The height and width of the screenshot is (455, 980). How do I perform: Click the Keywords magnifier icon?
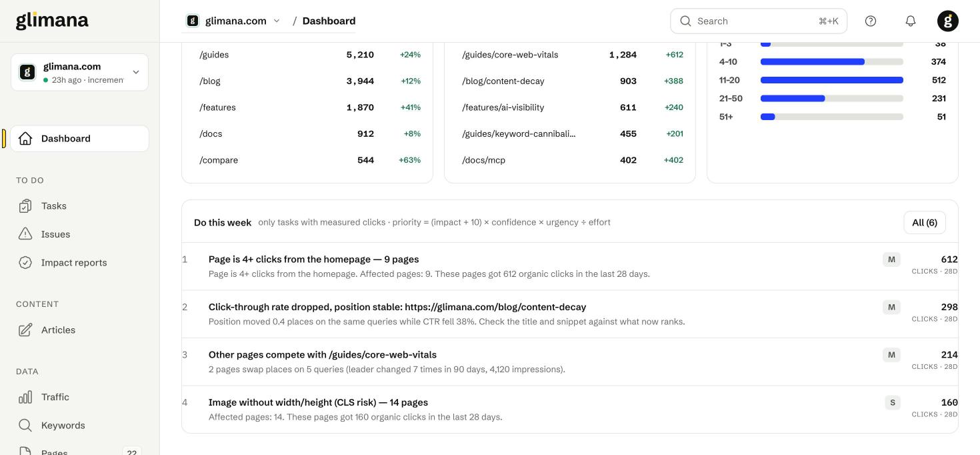25,426
